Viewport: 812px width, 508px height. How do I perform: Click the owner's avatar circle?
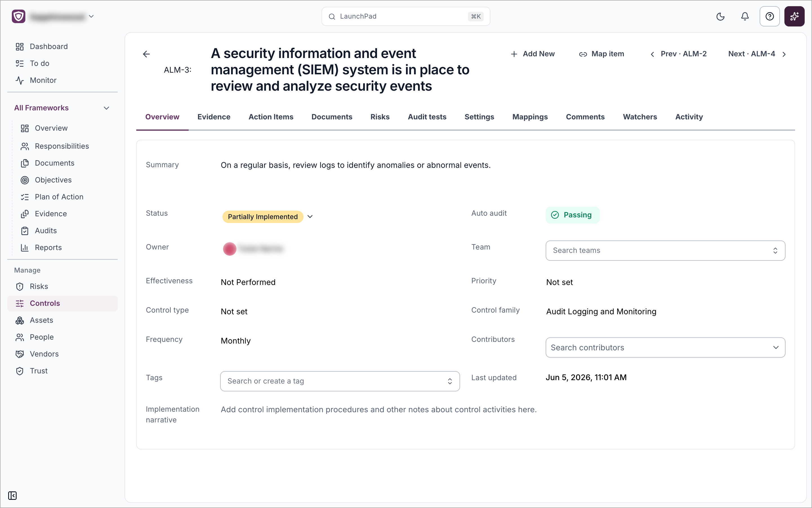[229, 249]
